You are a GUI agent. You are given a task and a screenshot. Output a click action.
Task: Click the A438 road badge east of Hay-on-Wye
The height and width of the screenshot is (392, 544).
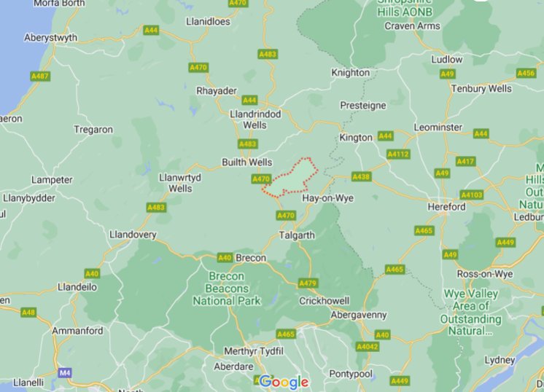[x=361, y=177]
